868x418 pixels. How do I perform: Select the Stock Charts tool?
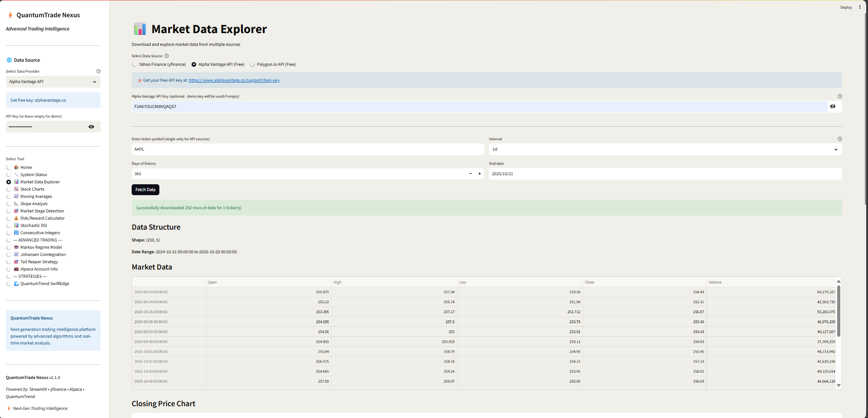pos(25,189)
